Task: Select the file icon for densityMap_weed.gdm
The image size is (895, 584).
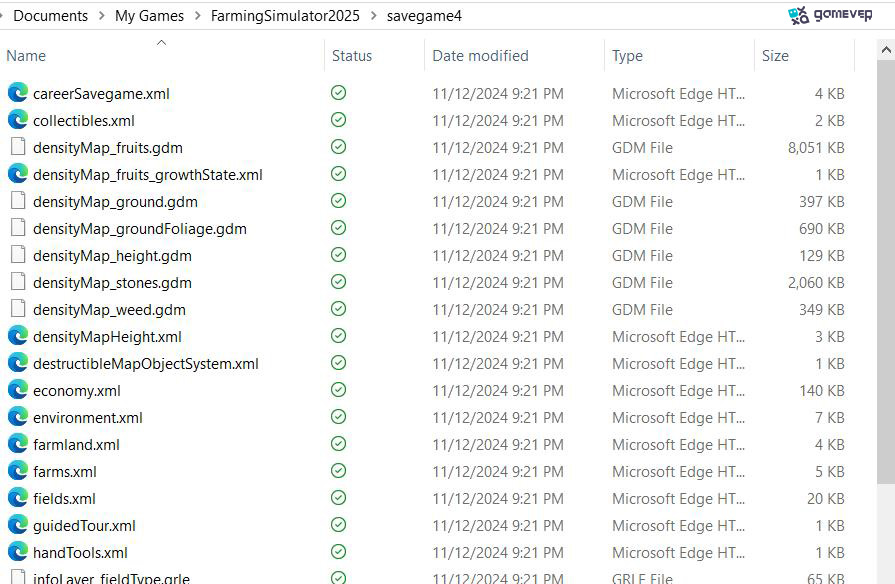Action: tap(18, 309)
